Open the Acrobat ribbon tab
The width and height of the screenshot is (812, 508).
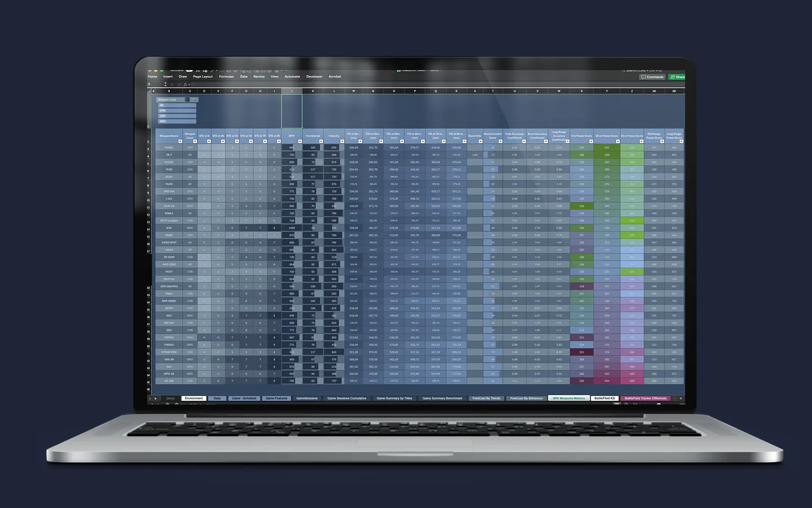point(335,77)
